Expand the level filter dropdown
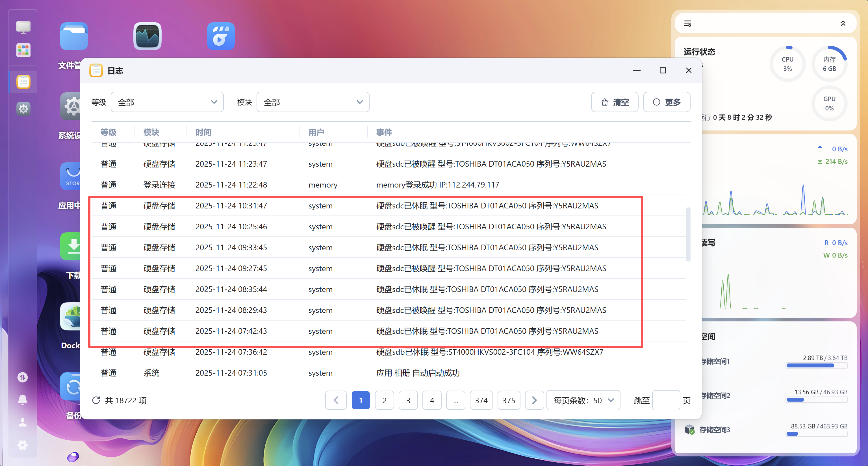The image size is (868, 466). pyautogui.click(x=167, y=102)
